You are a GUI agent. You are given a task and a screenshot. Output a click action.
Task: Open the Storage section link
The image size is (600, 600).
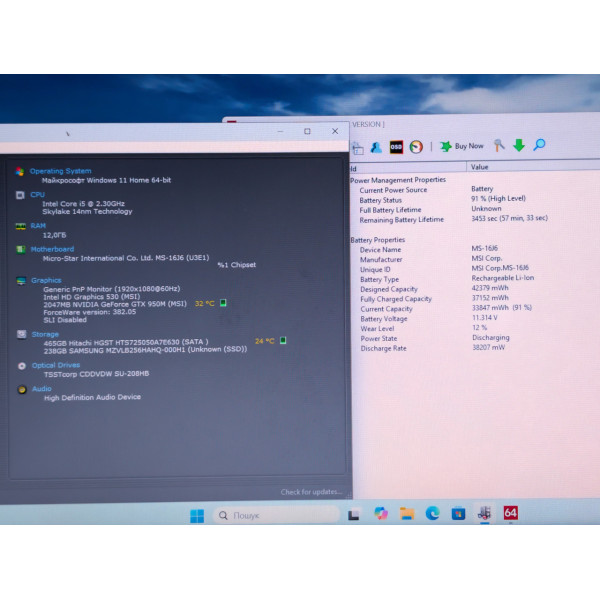click(45, 334)
